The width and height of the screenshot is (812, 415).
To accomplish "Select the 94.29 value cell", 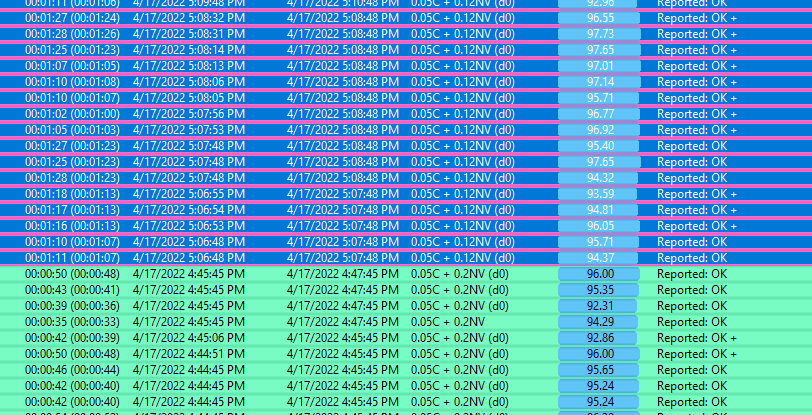I will click(x=598, y=322).
